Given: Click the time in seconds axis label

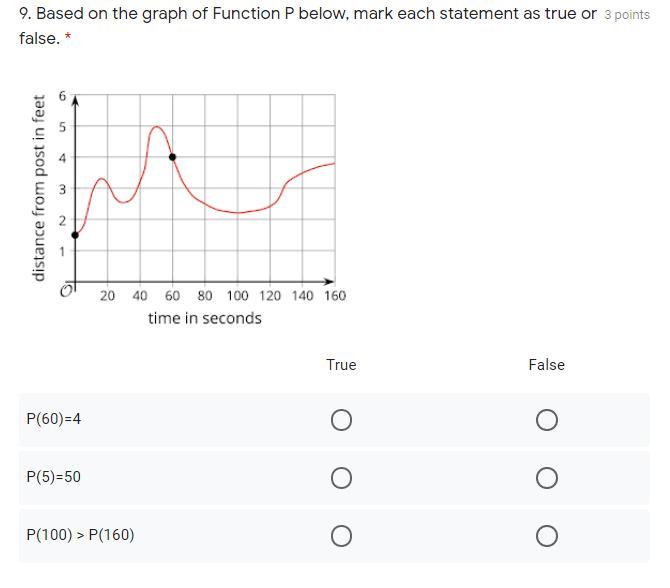Looking at the screenshot, I should point(205,318).
